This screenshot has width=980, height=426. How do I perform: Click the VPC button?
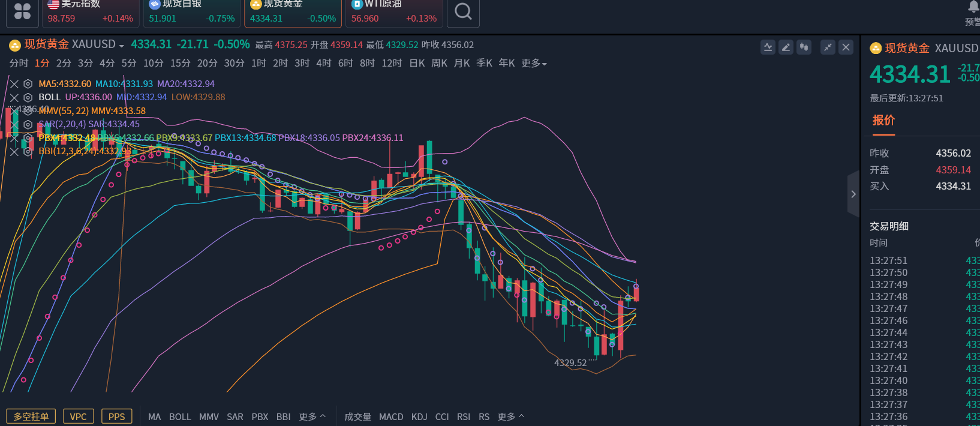pyautogui.click(x=78, y=416)
